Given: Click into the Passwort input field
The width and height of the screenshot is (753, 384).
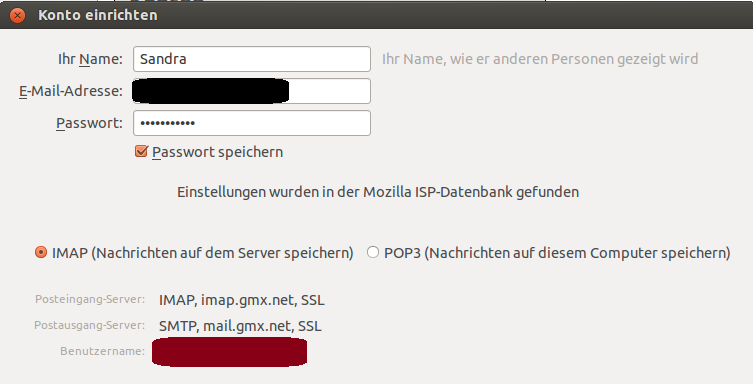Looking at the screenshot, I should click(x=252, y=123).
